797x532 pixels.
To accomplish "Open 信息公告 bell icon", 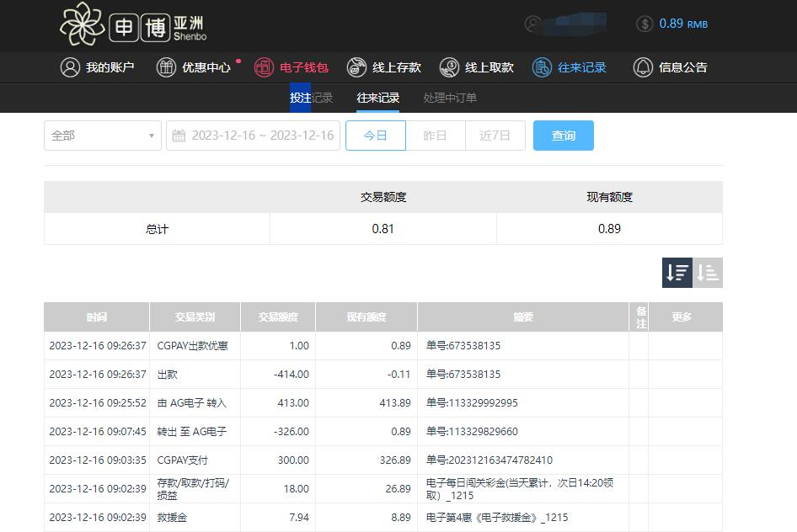I will (643, 67).
